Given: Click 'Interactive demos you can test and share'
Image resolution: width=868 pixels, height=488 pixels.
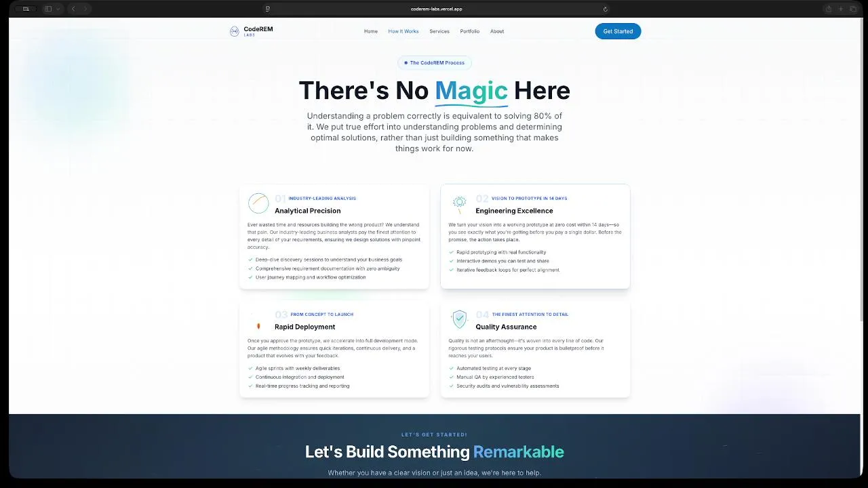Looking at the screenshot, I should click(503, 261).
